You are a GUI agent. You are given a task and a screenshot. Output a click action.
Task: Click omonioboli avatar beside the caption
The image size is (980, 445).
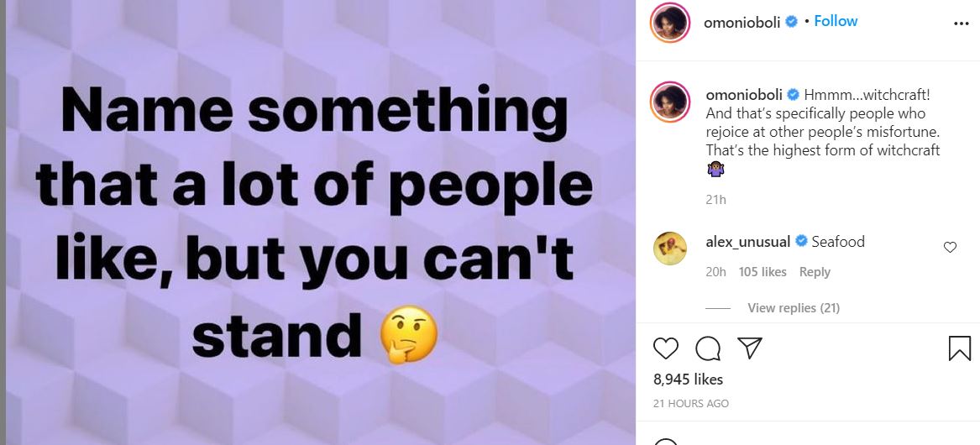[669, 101]
